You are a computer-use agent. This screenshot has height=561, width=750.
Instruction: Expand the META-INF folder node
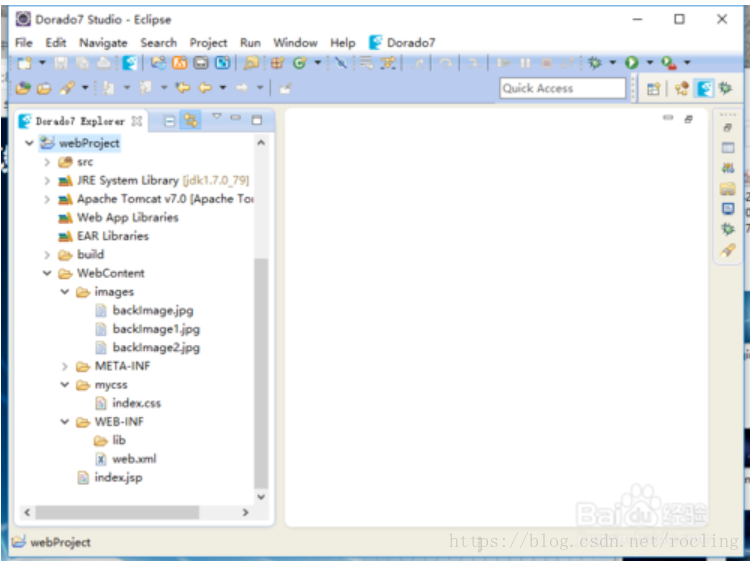(x=65, y=366)
